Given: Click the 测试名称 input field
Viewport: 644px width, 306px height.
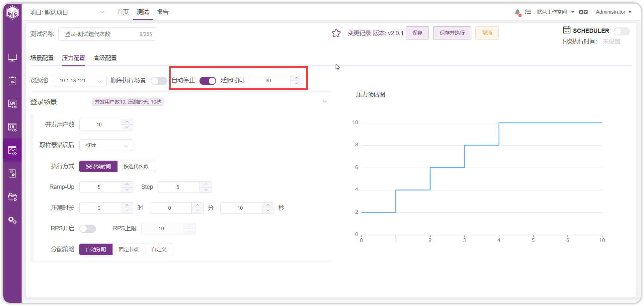Looking at the screenshot, I should [x=107, y=34].
